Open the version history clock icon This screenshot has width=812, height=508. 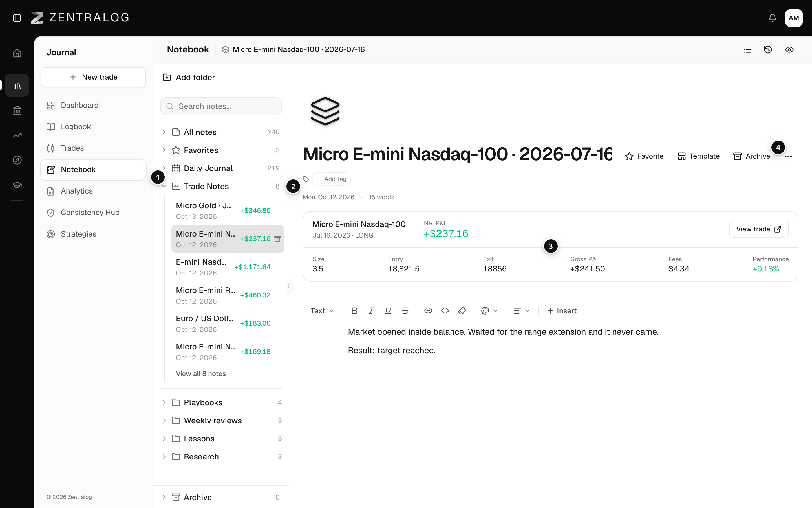768,50
